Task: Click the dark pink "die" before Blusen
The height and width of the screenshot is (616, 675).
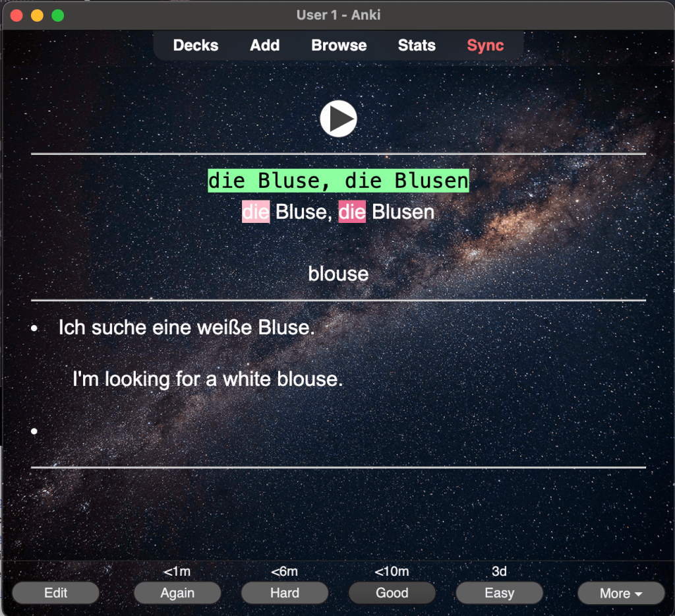Action: coord(352,212)
